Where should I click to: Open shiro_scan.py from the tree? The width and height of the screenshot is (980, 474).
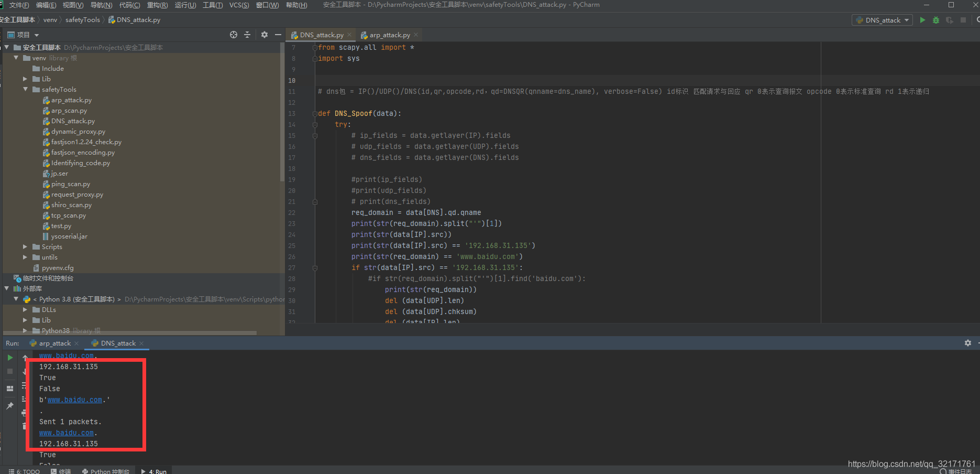pos(71,205)
